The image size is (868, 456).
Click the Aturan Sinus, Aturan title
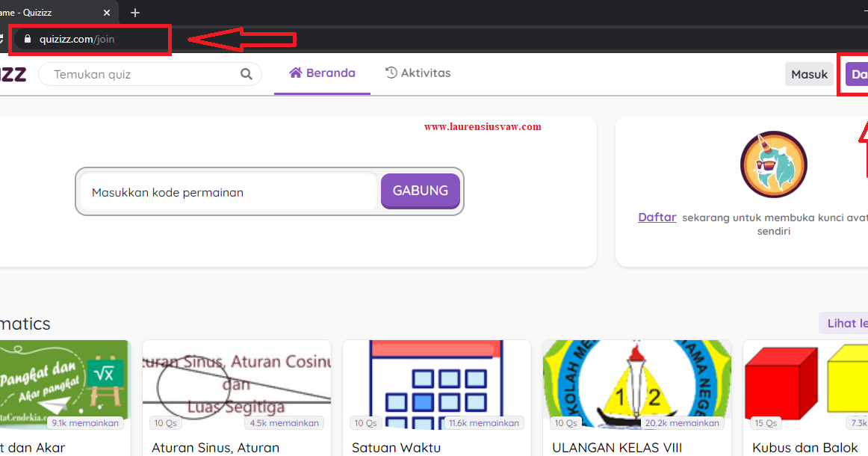215,447
